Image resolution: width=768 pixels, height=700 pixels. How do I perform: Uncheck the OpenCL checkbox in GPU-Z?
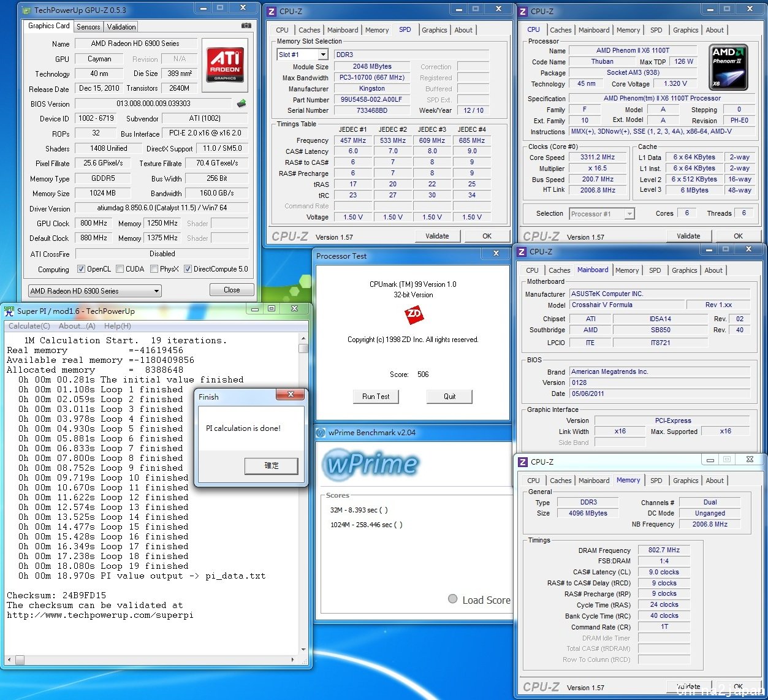click(x=81, y=269)
